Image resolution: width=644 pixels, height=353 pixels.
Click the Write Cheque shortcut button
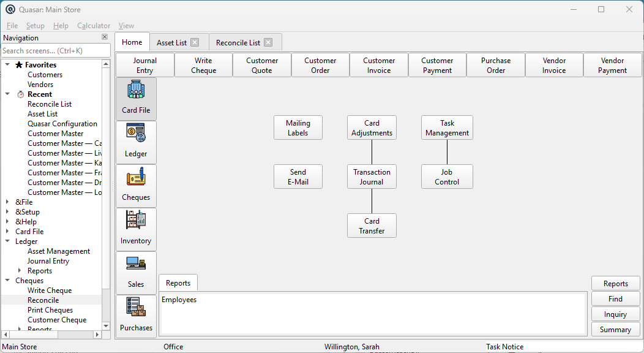203,66
